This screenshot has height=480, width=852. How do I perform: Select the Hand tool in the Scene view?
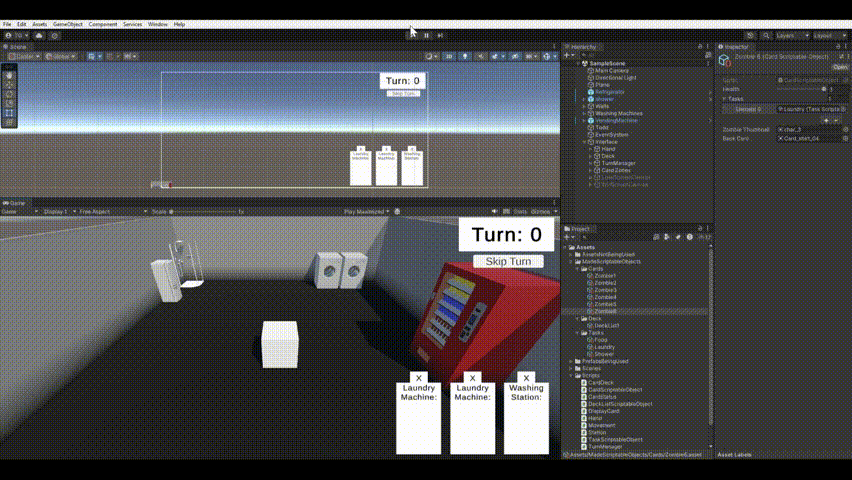(x=9, y=76)
